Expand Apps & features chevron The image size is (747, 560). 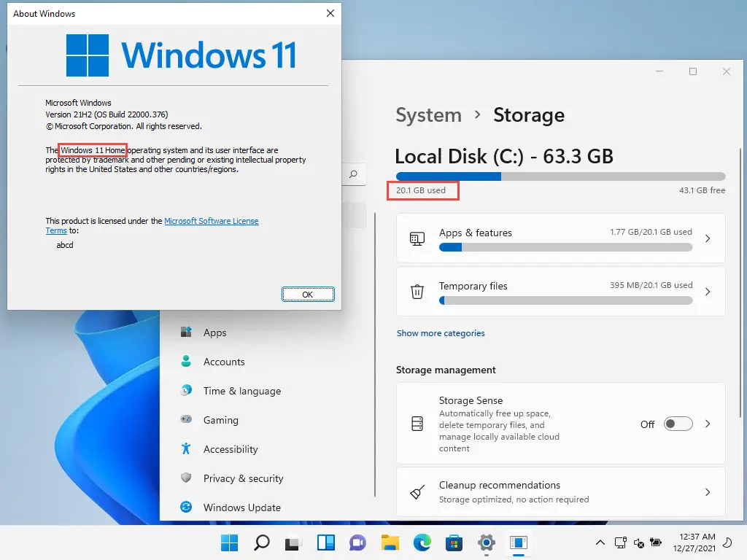coord(708,238)
